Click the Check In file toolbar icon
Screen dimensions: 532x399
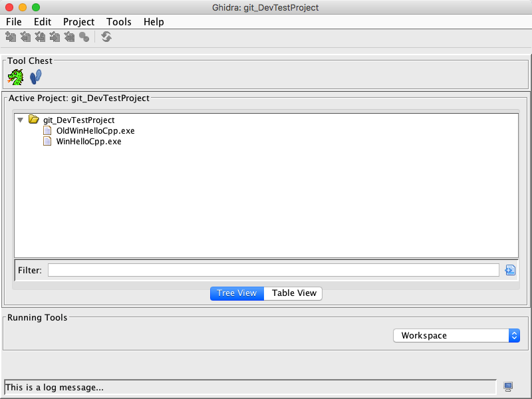(55, 37)
